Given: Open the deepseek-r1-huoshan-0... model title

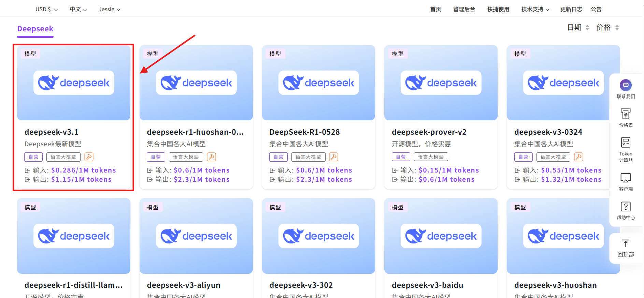Looking at the screenshot, I should [x=195, y=132].
